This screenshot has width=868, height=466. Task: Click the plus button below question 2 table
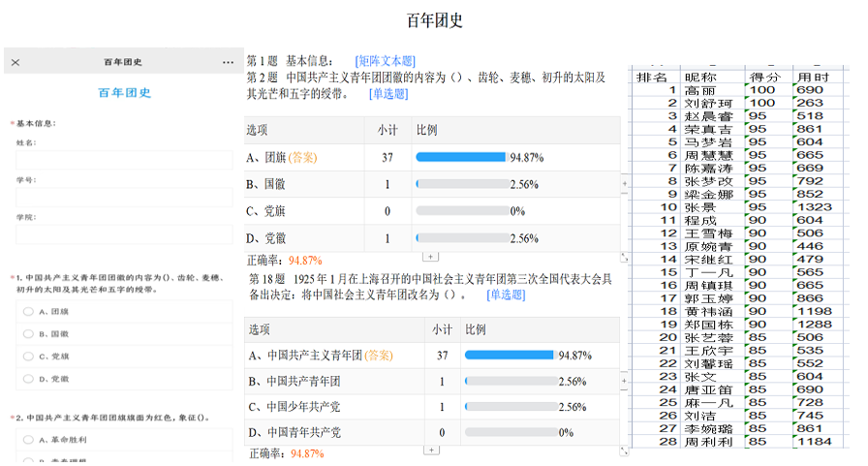431,257
